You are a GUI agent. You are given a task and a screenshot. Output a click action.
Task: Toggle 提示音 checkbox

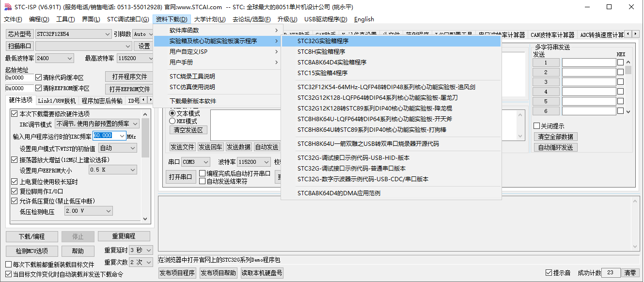pyautogui.click(x=549, y=273)
